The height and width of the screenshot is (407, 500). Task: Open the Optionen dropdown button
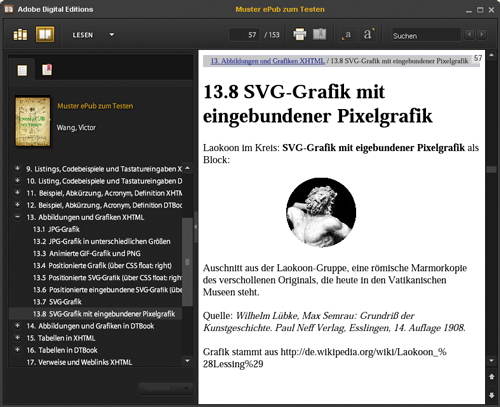pos(165,388)
